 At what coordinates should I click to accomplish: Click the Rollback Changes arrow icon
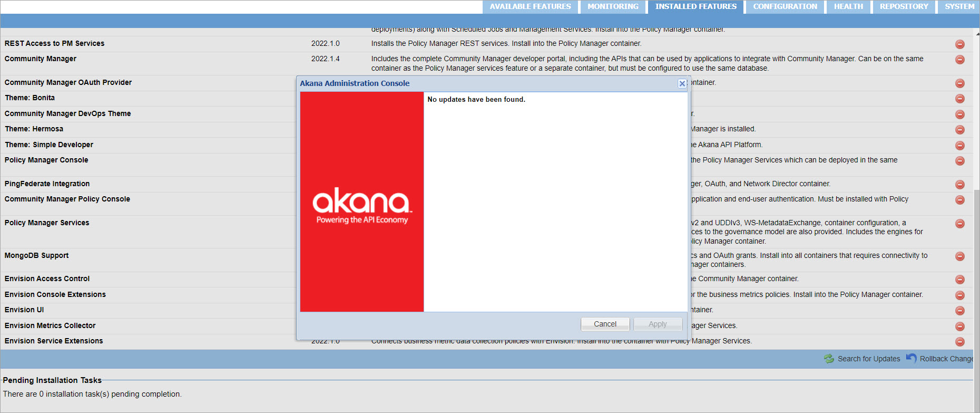911,358
